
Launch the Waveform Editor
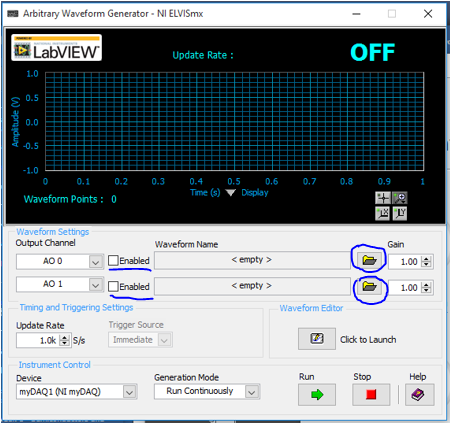pos(317,339)
